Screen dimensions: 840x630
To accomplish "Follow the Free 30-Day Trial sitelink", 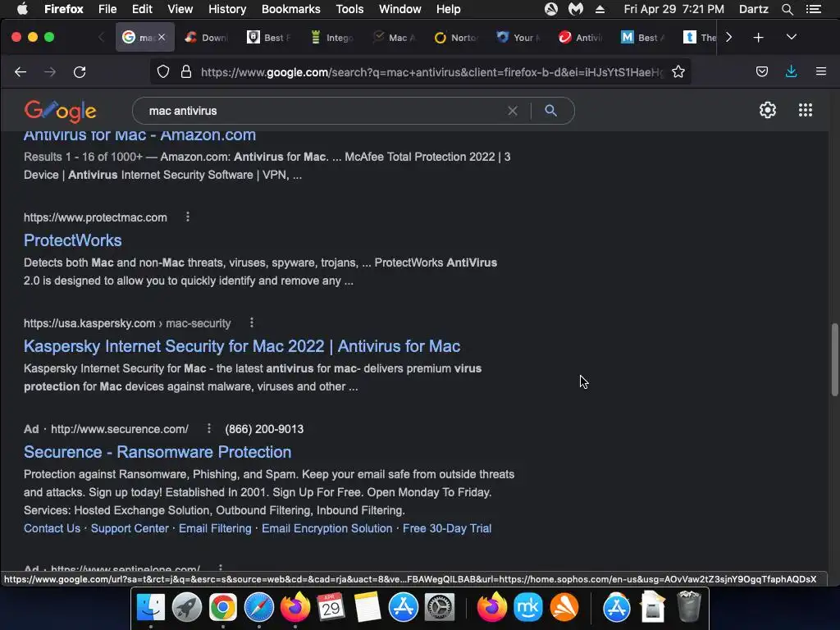I will coord(447,528).
